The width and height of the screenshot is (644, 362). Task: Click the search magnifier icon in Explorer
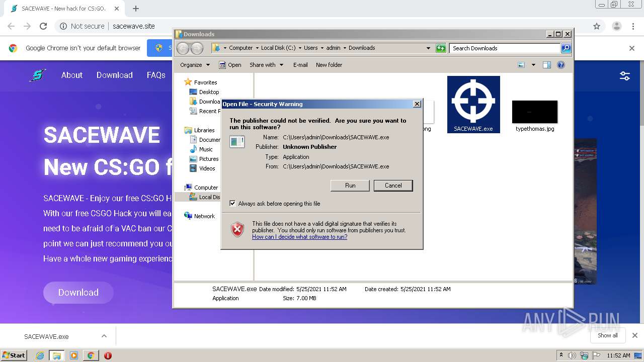tap(566, 48)
